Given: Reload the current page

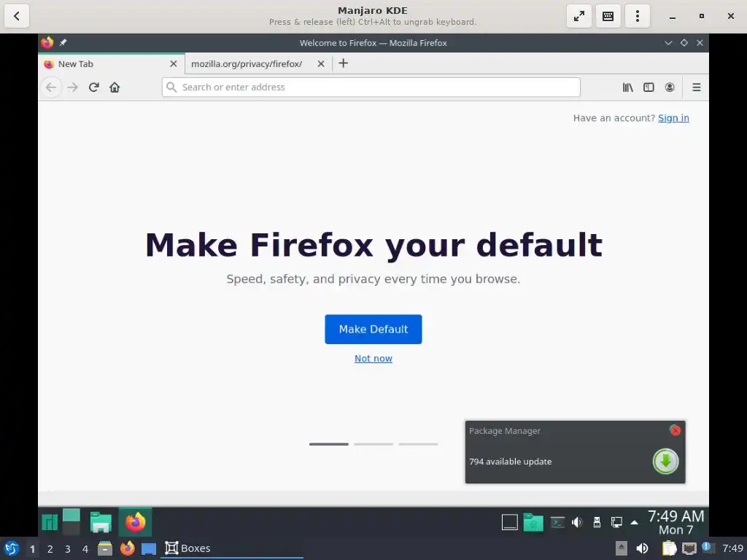Looking at the screenshot, I should tap(94, 87).
